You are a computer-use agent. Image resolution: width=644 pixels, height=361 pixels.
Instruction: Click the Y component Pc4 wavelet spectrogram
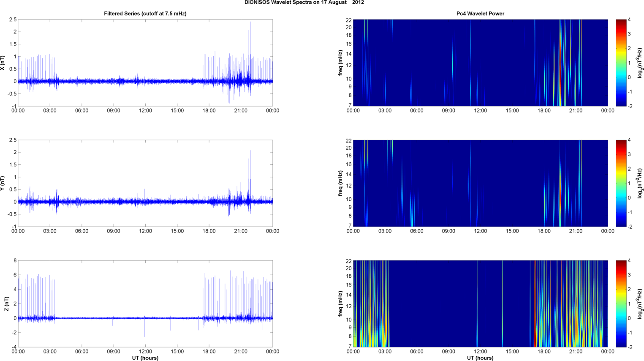tap(480, 183)
